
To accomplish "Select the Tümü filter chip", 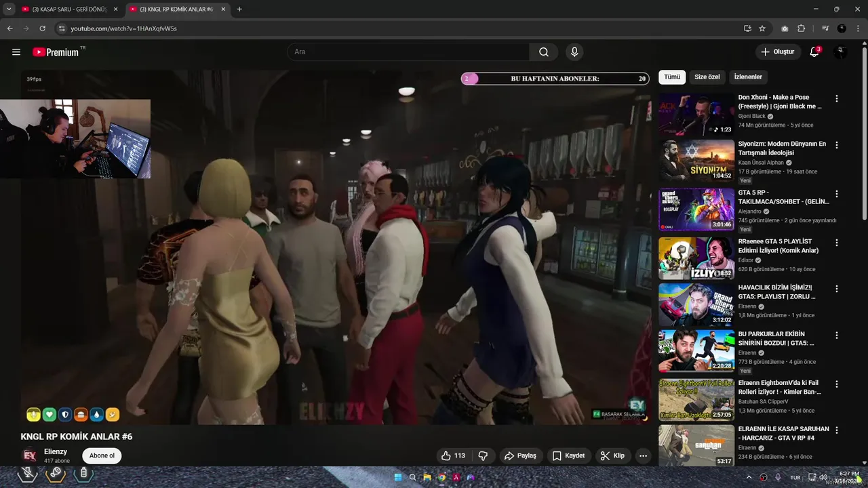I will point(672,77).
